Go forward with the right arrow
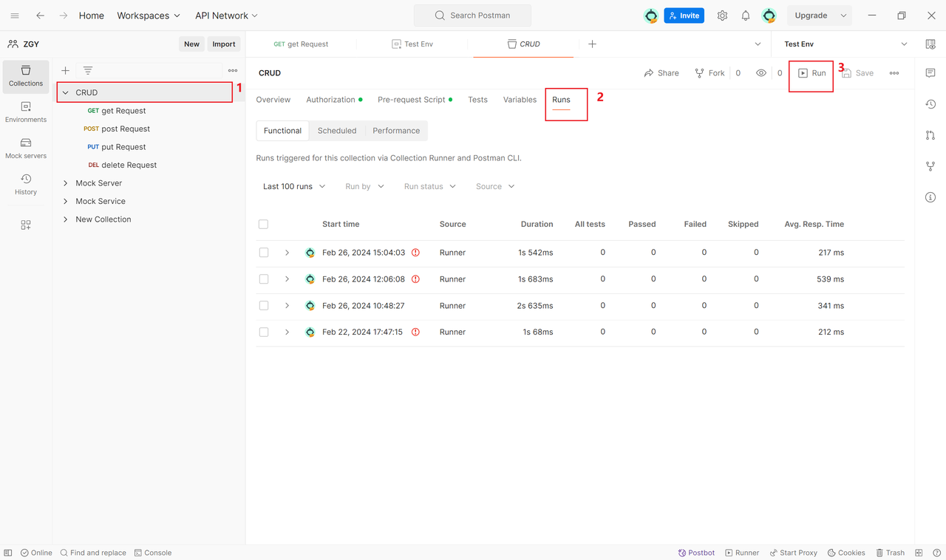This screenshot has height=560, width=946. 64,16
